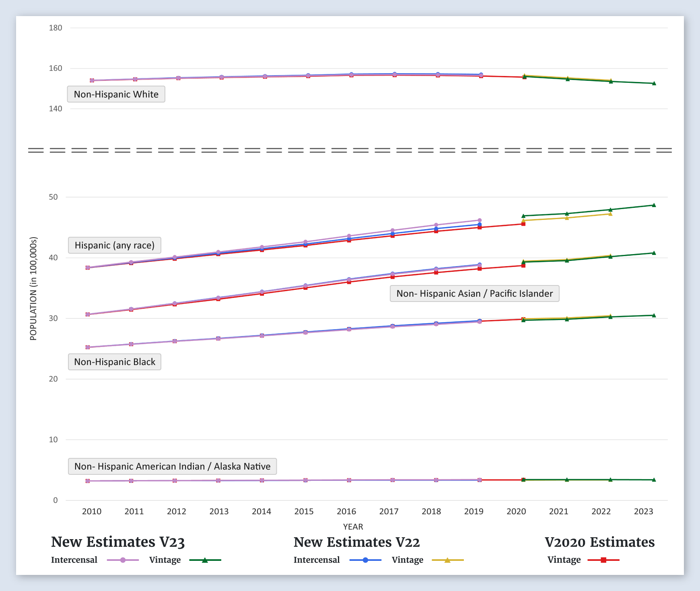700x591 pixels.
Task: Toggle the Vintage series under V2020 Estimates
Action: tap(564, 560)
